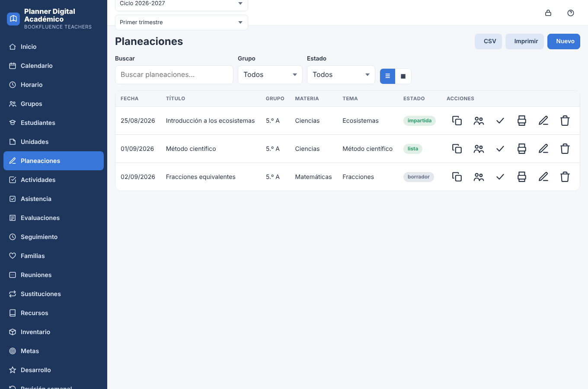
Task: Click the borrador status badge
Action: coord(419,177)
